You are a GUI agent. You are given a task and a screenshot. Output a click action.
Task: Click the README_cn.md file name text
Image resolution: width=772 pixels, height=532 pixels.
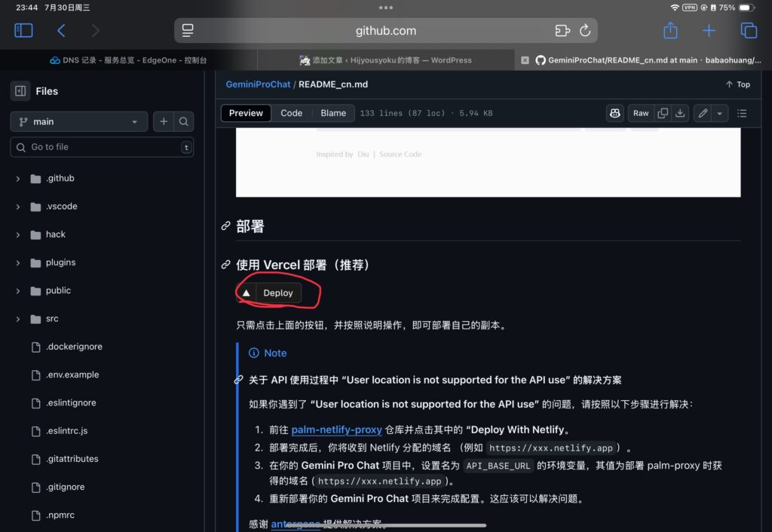tap(332, 84)
